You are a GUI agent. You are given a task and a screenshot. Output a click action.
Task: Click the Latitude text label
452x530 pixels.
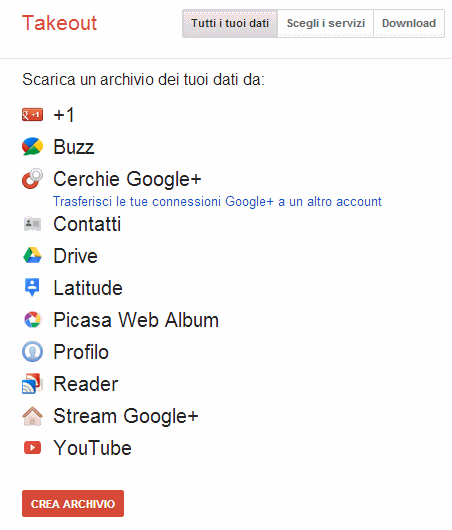(x=88, y=288)
